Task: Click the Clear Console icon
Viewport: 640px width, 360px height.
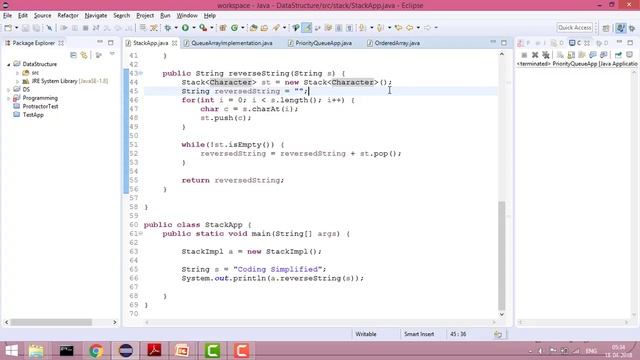Action: pyautogui.click(x=560, y=55)
